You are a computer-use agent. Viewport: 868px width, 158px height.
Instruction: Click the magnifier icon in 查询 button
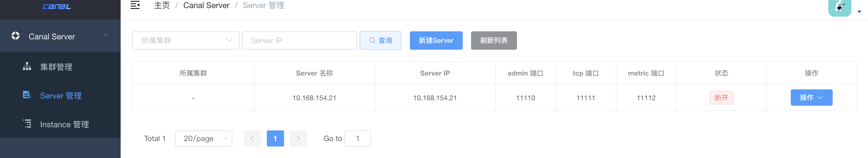click(372, 41)
